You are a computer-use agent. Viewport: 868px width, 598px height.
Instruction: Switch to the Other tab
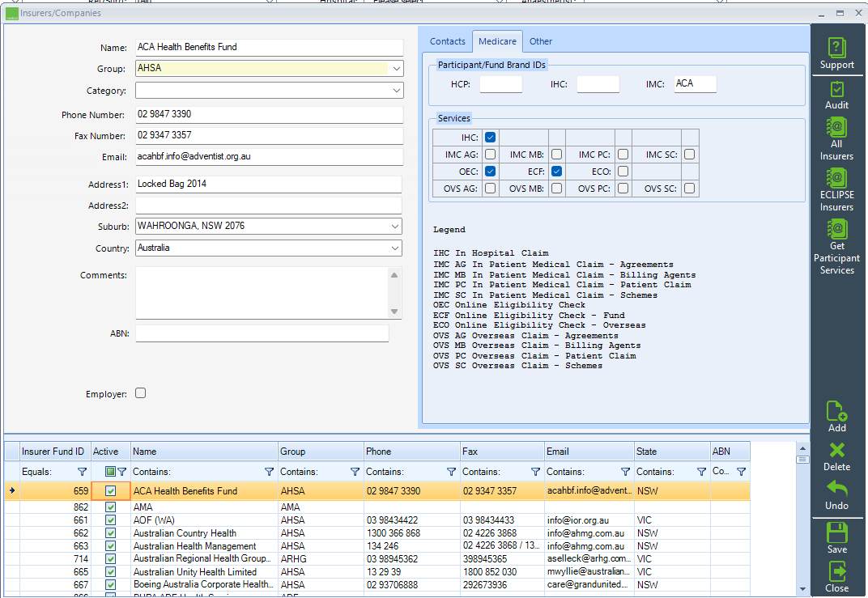540,41
